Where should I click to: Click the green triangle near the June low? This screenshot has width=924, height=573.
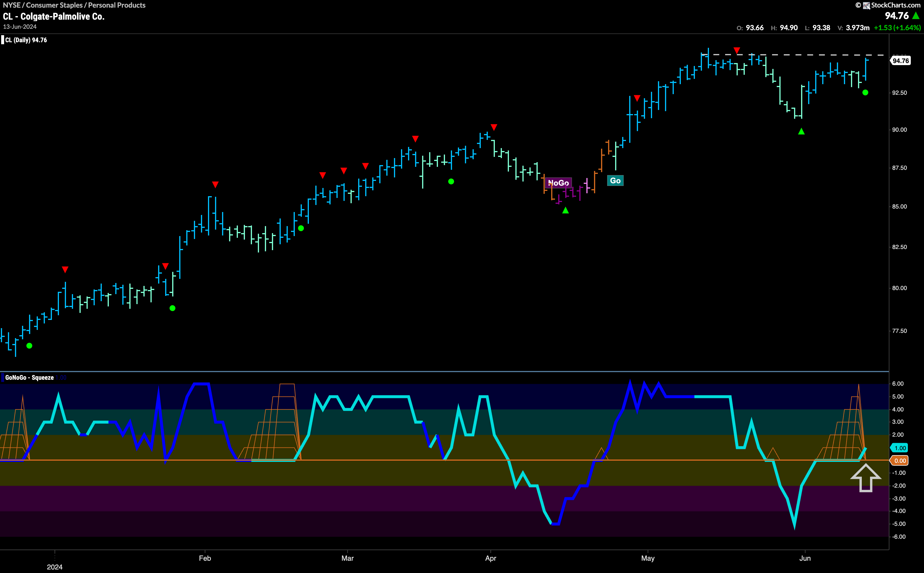[x=801, y=131]
